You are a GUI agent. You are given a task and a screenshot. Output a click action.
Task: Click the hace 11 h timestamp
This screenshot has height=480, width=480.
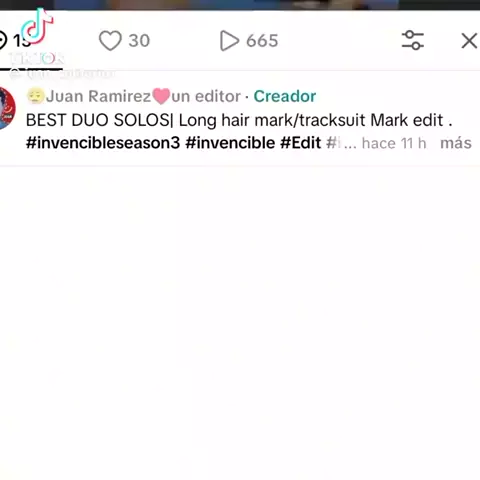tap(394, 143)
